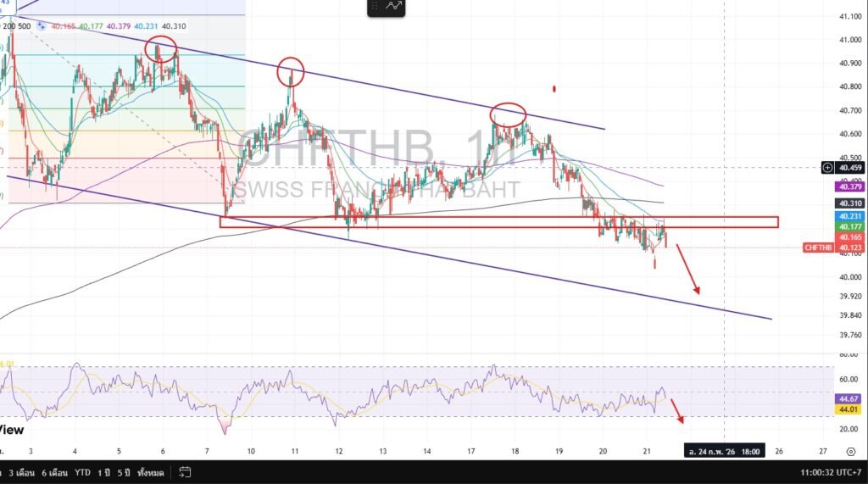
Task: Click the indicator sparkle icon beside 200 500
Action: (41, 26)
